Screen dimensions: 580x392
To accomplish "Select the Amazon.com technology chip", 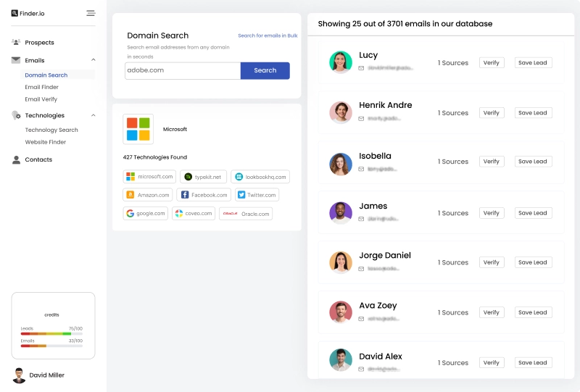I will [x=148, y=195].
